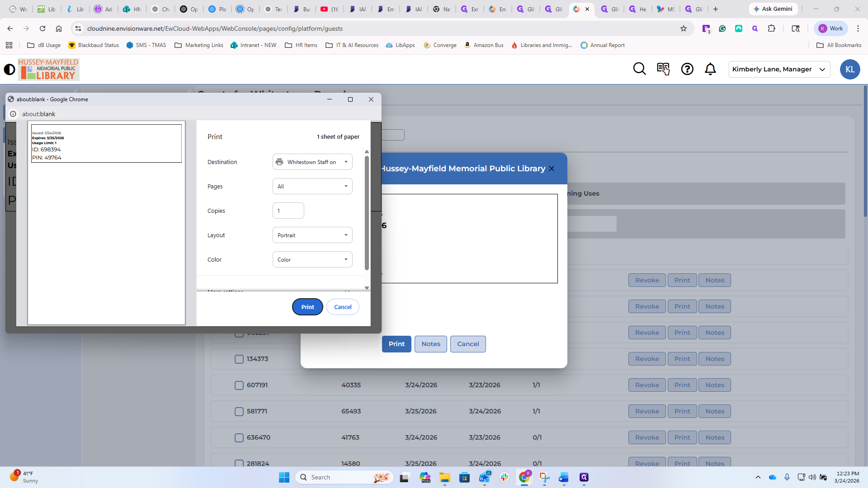
Task: Toggle the high-contrast mode icon
Action: point(9,70)
